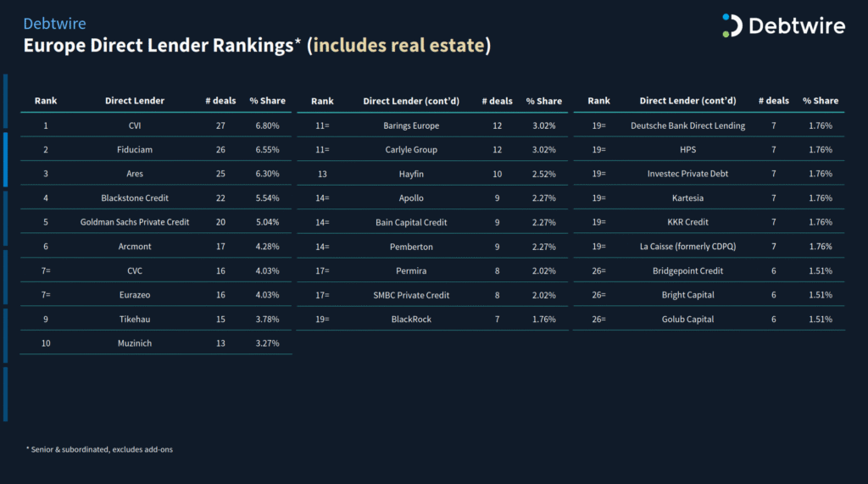Select the HPS lender name
The image size is (868, 484).
coord(688,149)
